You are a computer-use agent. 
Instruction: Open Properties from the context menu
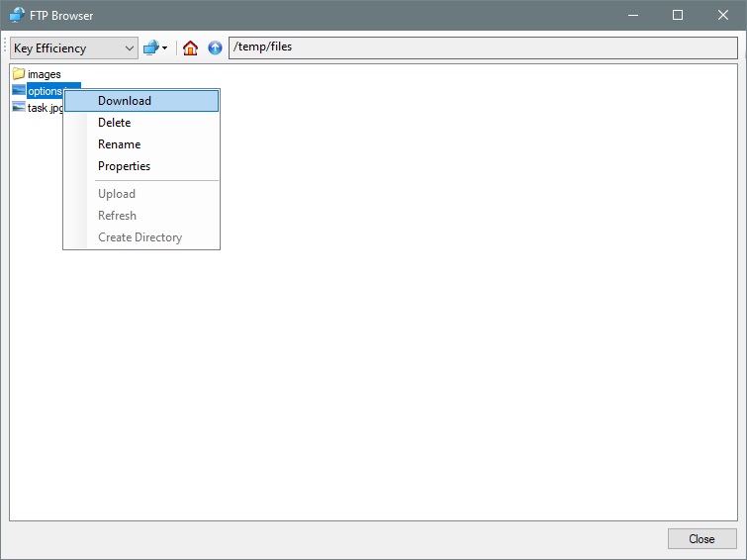141,166
